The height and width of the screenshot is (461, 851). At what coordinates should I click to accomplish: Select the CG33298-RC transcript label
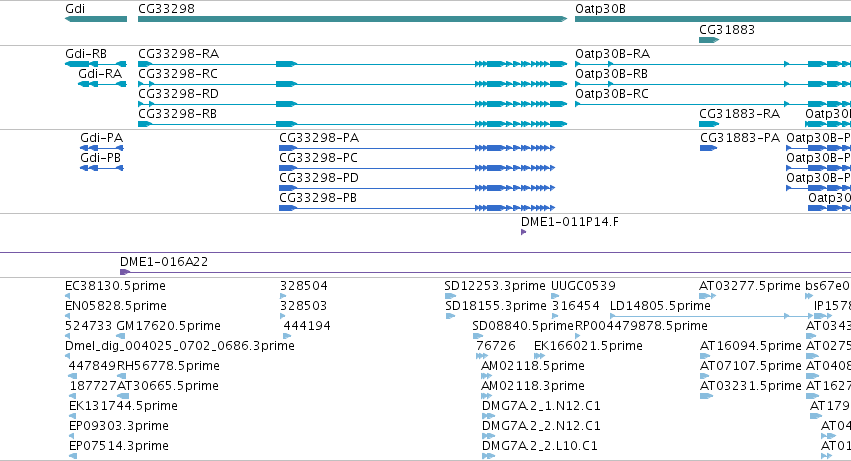tap(178, 74)
